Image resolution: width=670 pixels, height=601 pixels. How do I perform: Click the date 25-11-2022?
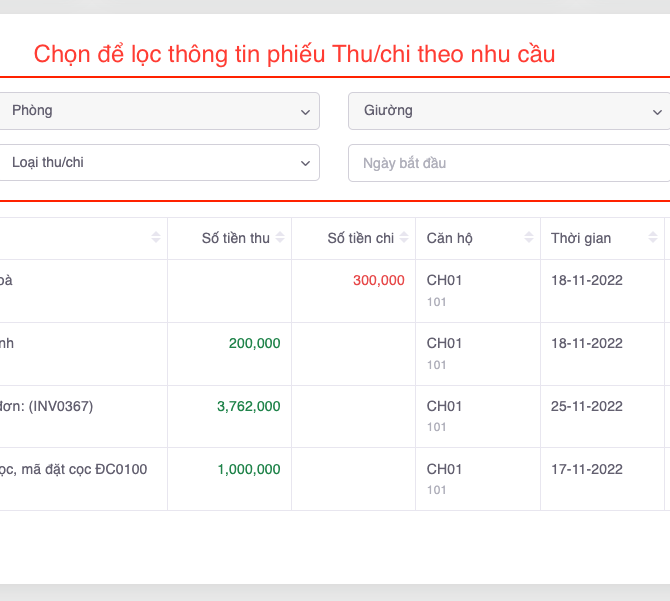[586, 407]
